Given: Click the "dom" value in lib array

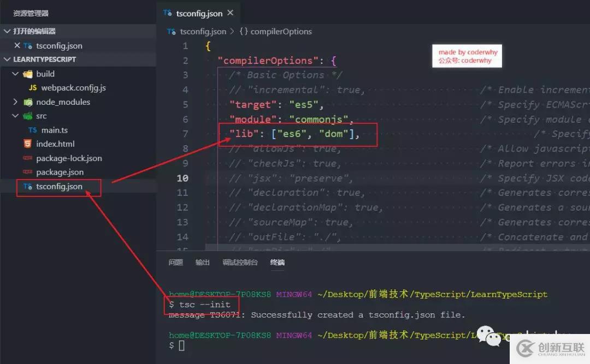Looking at the screenshot, I should click(334, 134).
